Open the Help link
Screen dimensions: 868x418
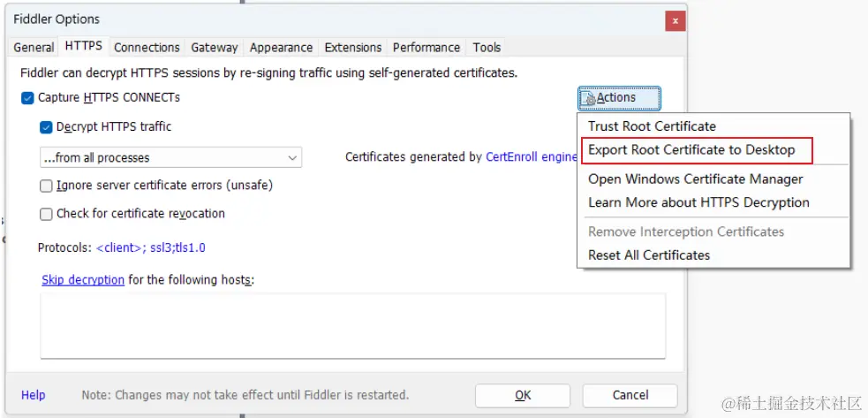pos(34,395)
